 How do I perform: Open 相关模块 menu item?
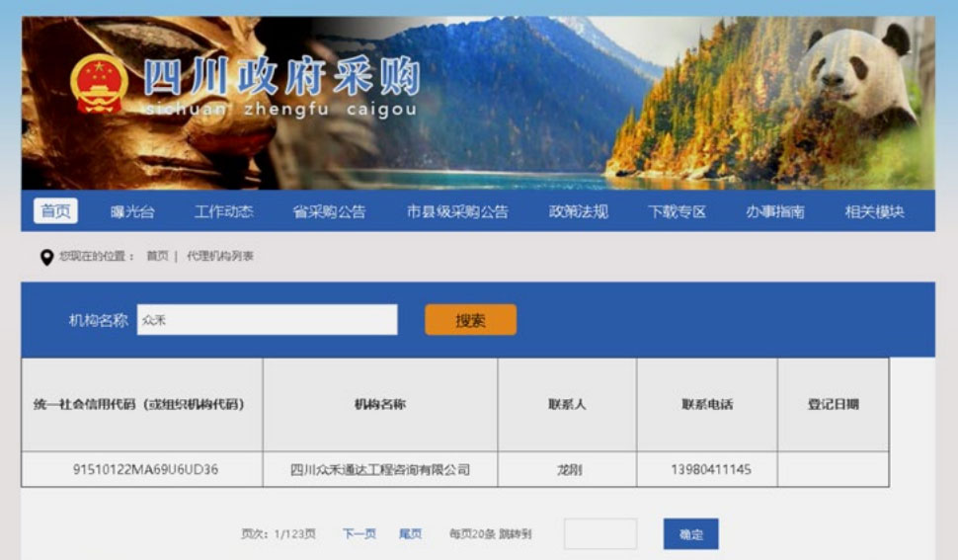874,211
